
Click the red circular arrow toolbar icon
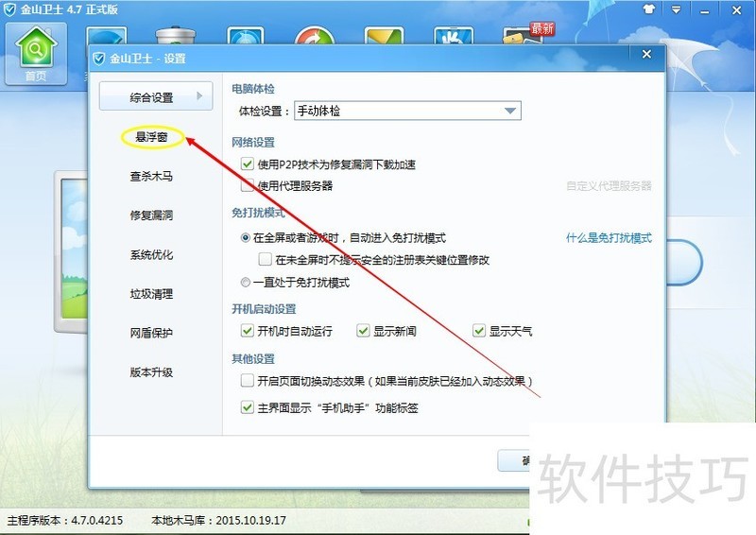pos(315,36)
